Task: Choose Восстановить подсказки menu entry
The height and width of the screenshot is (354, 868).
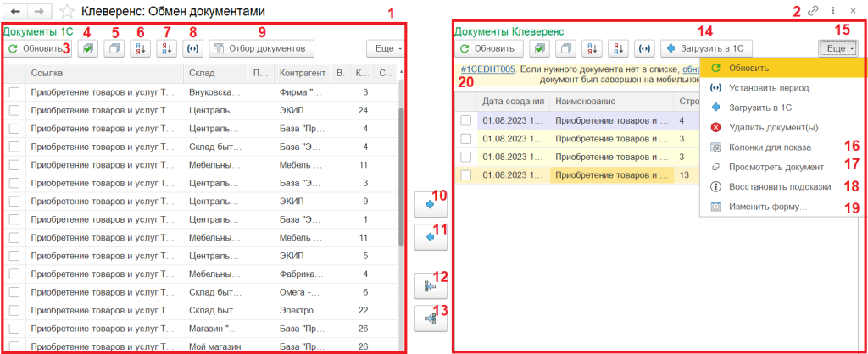Action: pos(783,187)
